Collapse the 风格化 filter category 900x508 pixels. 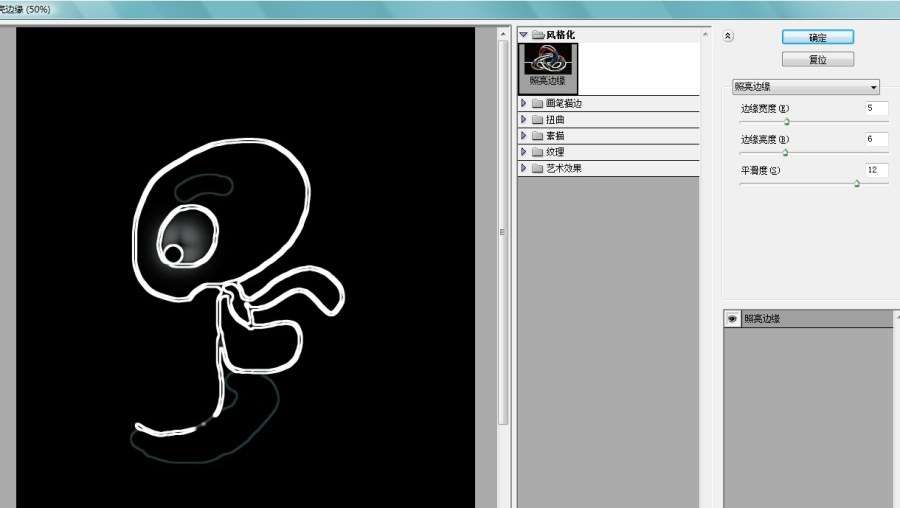click(x=523, y=35)
